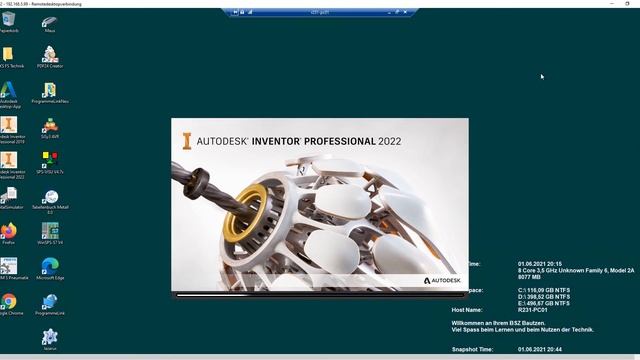This screenshot has height=360, width=640.
Task: Click the boot time value 01.06.2021 20:15
Action: pyautogui.click(x=540, y=264)
